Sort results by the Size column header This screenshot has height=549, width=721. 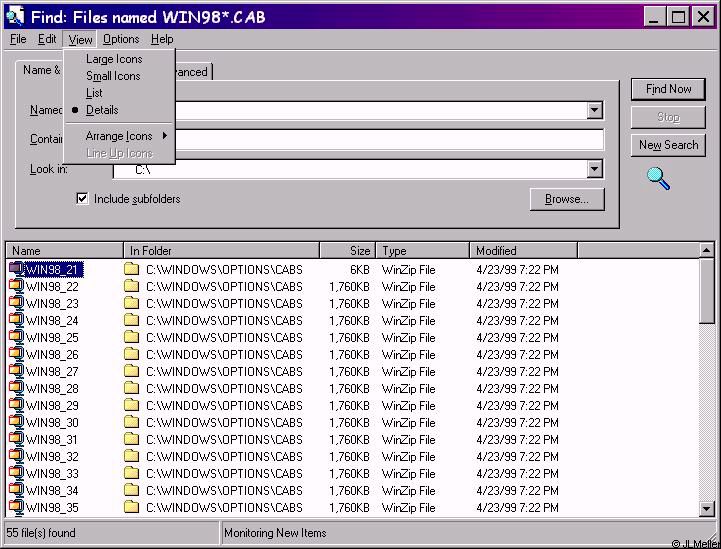pos(348,251)
